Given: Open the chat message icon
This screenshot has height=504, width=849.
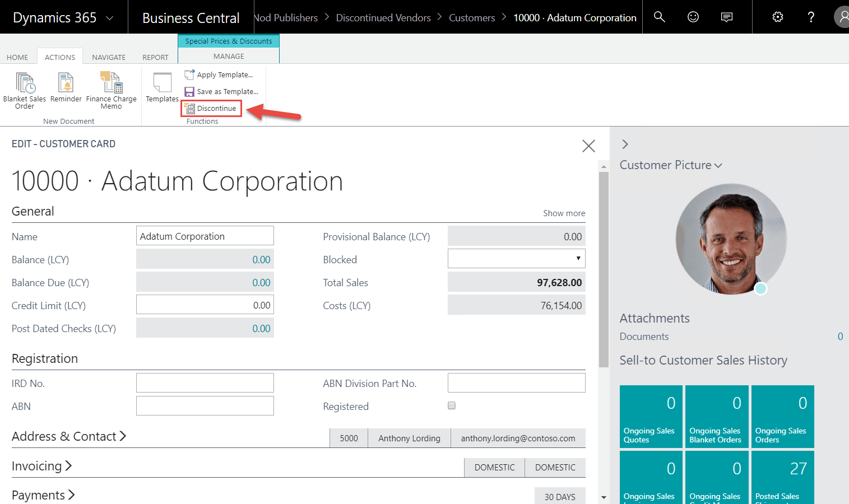Looking at the screenshot, I should (727, 17).
